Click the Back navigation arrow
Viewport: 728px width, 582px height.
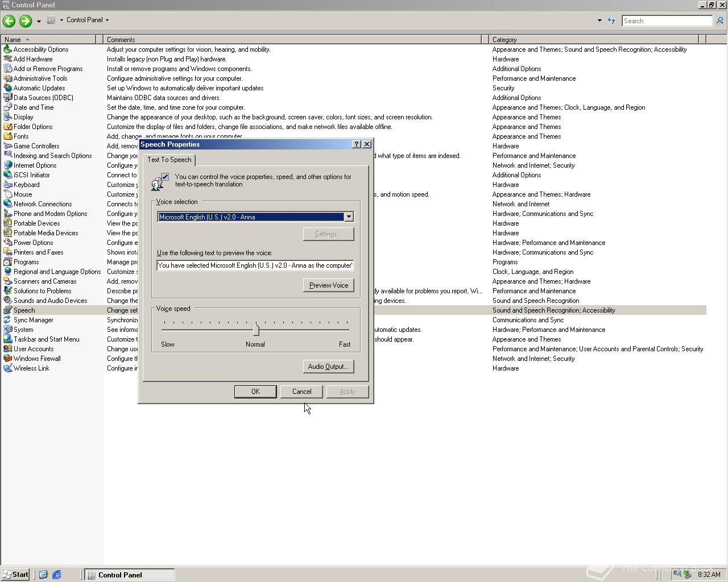click(x=9, y=21)
